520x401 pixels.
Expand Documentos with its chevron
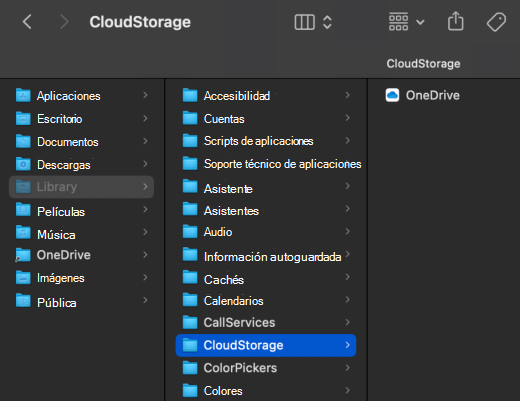click(145, 141)
